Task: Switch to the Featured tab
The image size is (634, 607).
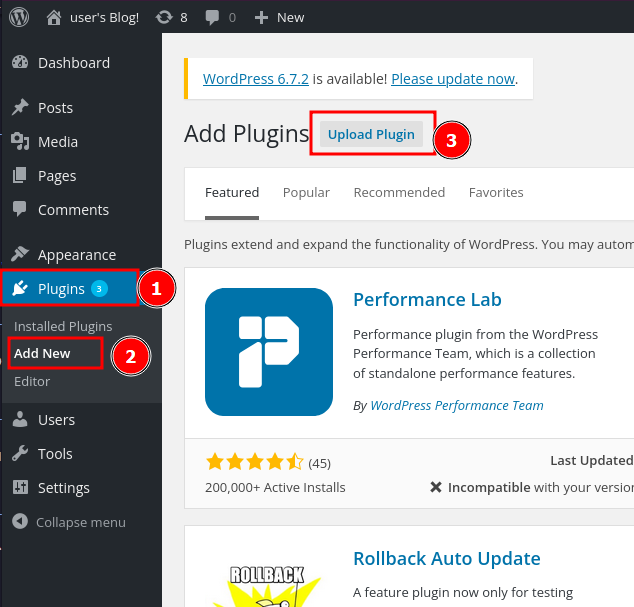Action: tap(232, 192)
